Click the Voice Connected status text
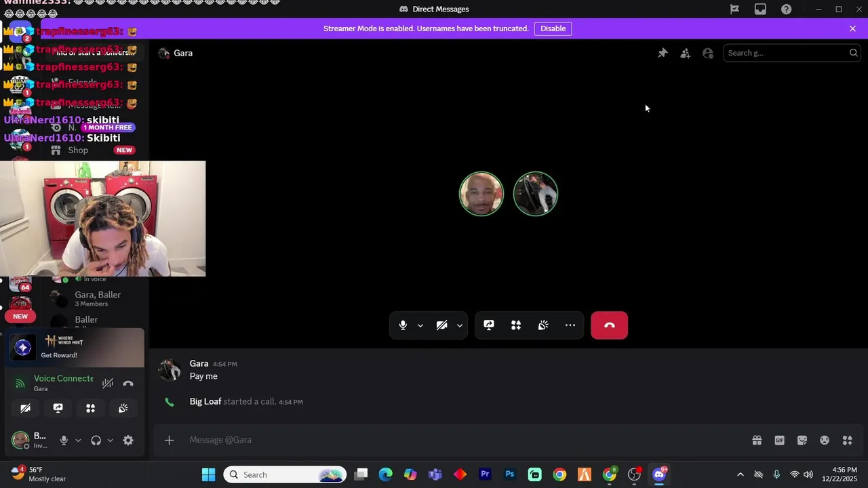 point(64,378)
